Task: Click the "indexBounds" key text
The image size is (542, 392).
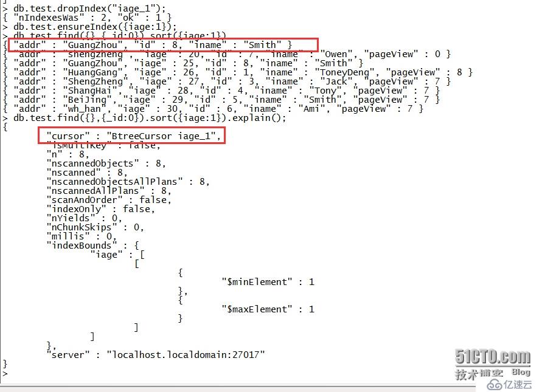Action: pos(82,246)
